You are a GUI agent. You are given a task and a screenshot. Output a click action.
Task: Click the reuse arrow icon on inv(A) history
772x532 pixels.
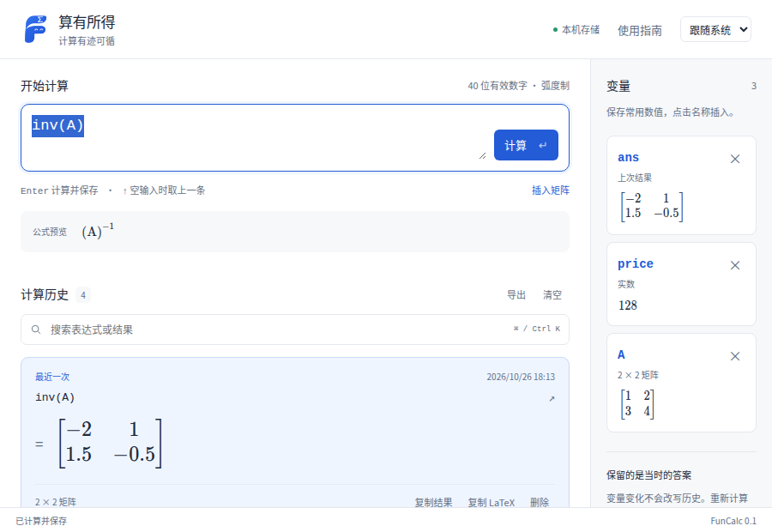pos(552,398)
